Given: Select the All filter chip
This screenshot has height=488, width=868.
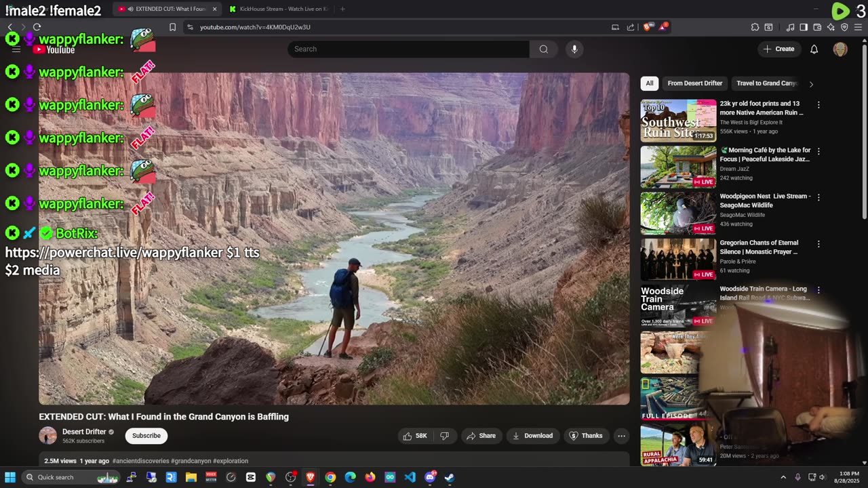Looking at the screenshot, I should (650, 83).
